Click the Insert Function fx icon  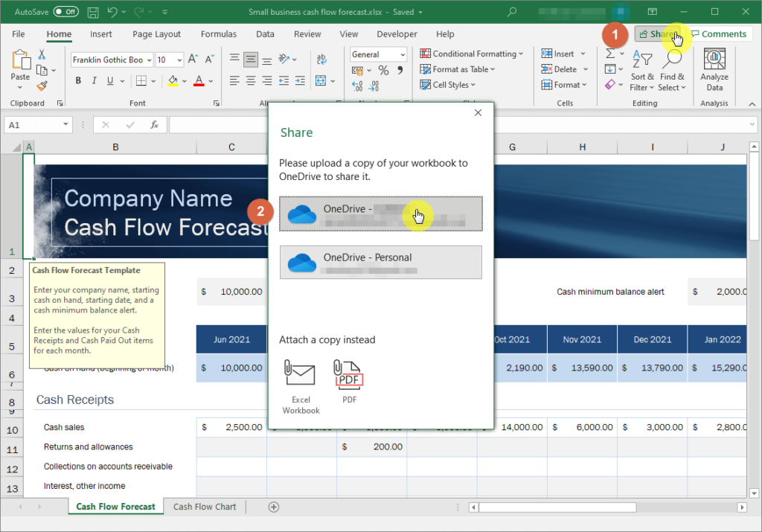154,125
